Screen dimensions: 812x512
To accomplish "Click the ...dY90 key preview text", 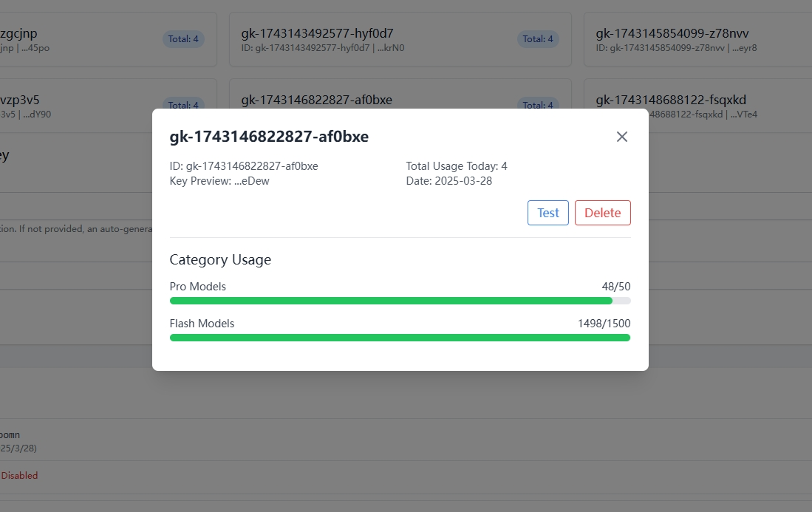I will click(37, 115).
